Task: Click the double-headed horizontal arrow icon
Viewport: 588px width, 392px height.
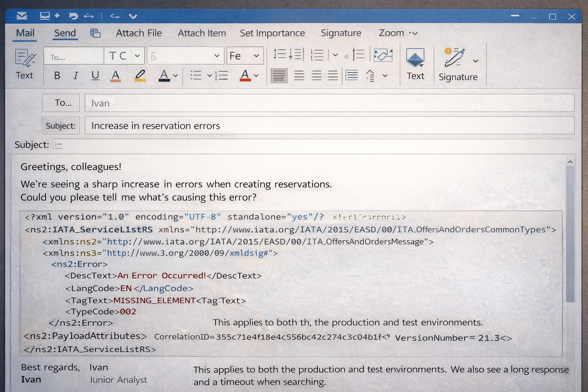Action: (89, 16)
